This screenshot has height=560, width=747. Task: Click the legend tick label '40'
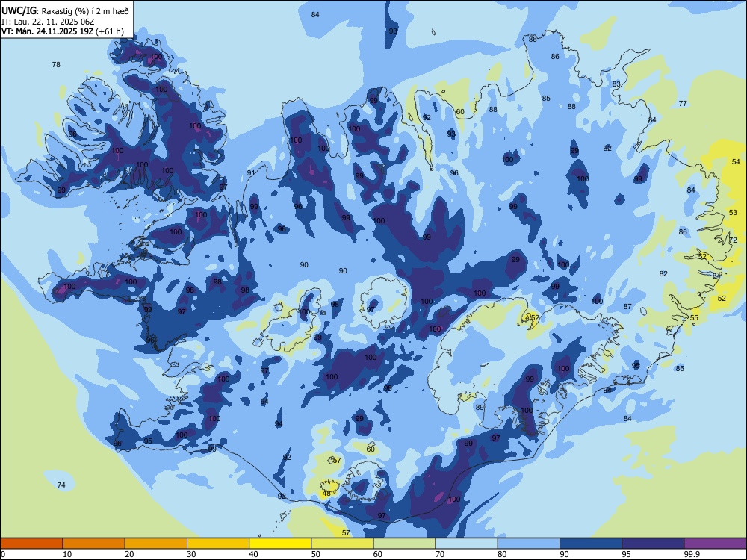(x=253, y=554)
